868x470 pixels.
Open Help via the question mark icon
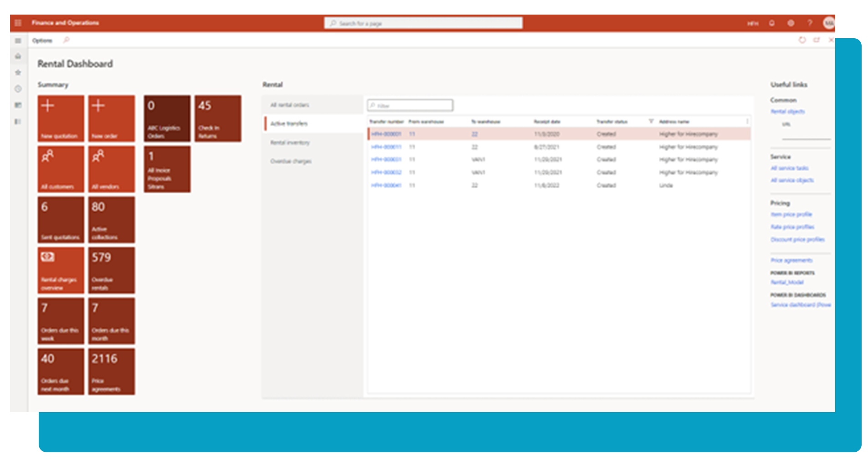[810, 23]
